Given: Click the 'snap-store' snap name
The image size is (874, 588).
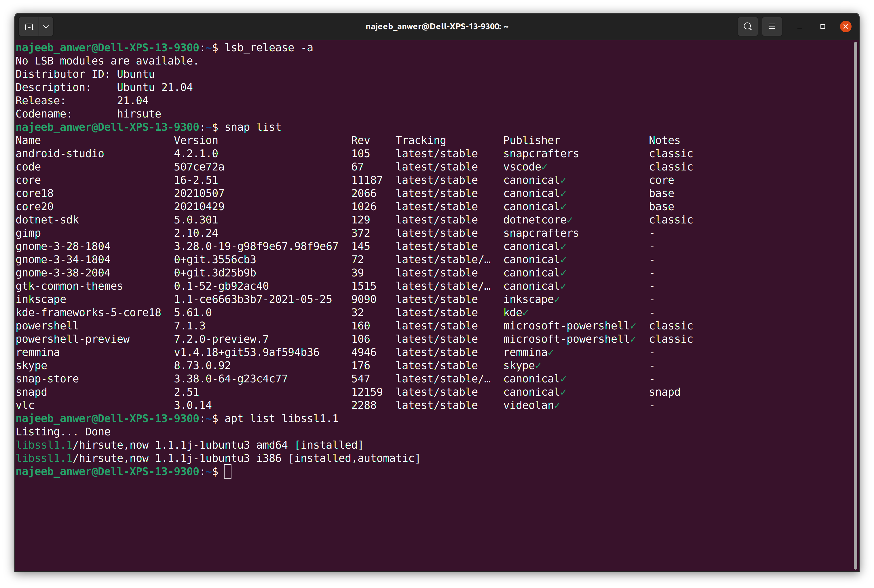Looking at the screenshot, I should pos(47,379).
